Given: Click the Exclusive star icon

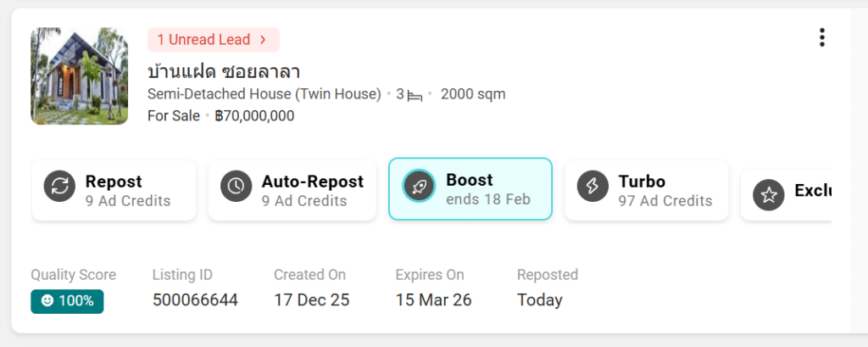Looking at the screenshot, I should (768, 195).
